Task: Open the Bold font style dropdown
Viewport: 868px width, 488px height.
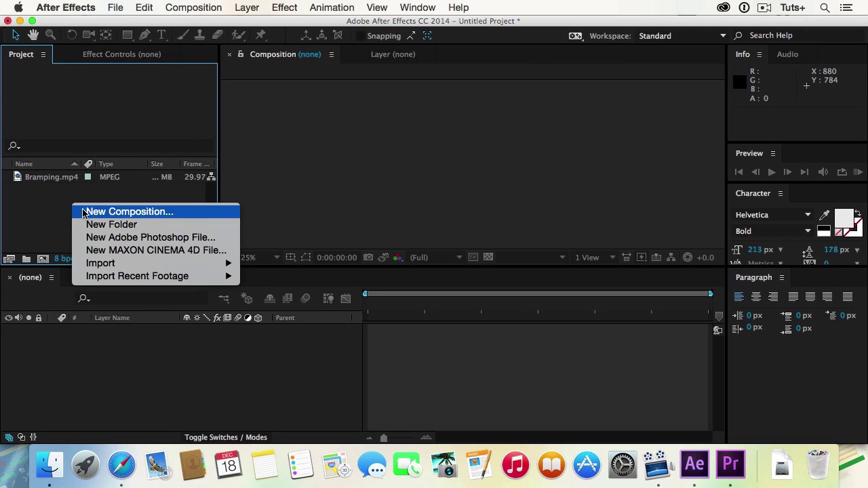Action: coord(773,231)
